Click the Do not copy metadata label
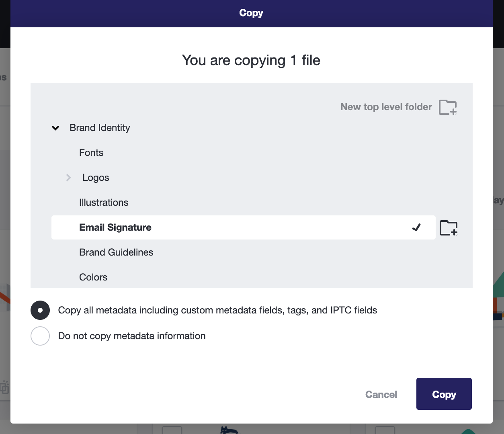504x434 pixels. click(x=132, y=336)
